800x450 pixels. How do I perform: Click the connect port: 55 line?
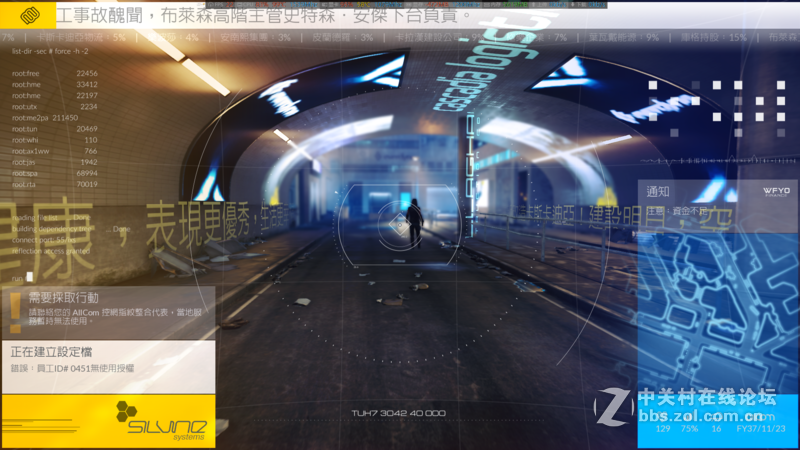pyautogui.click(x=44, y=240)
